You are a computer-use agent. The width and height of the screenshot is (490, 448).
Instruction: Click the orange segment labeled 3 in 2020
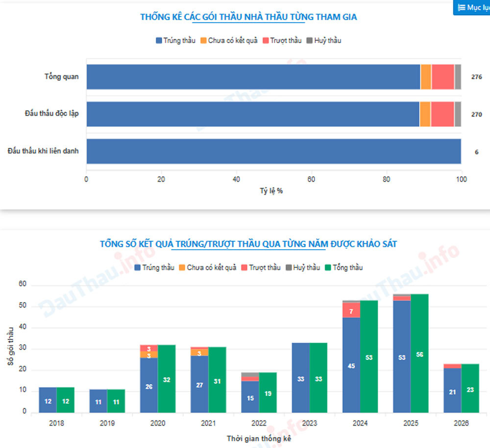coord(149,354)
